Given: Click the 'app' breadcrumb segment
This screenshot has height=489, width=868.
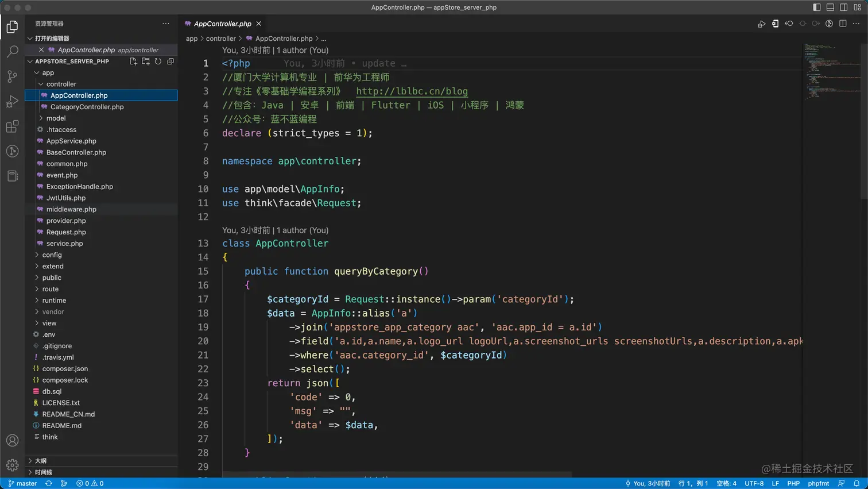Looking at the screenshot, I should [x=192, y=38].
